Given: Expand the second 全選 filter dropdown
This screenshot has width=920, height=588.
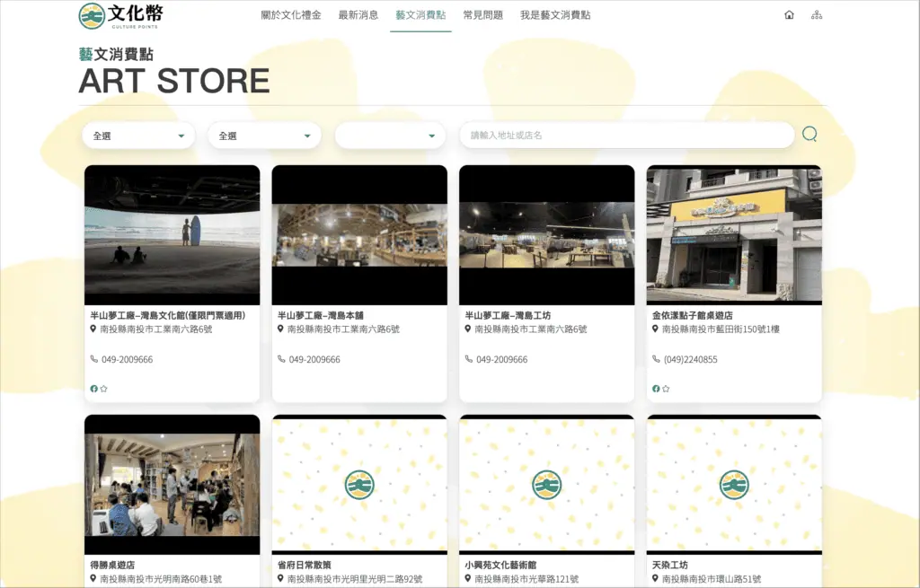Looking at the screenshot, I should pyautogui.click(x=265, y=136).
